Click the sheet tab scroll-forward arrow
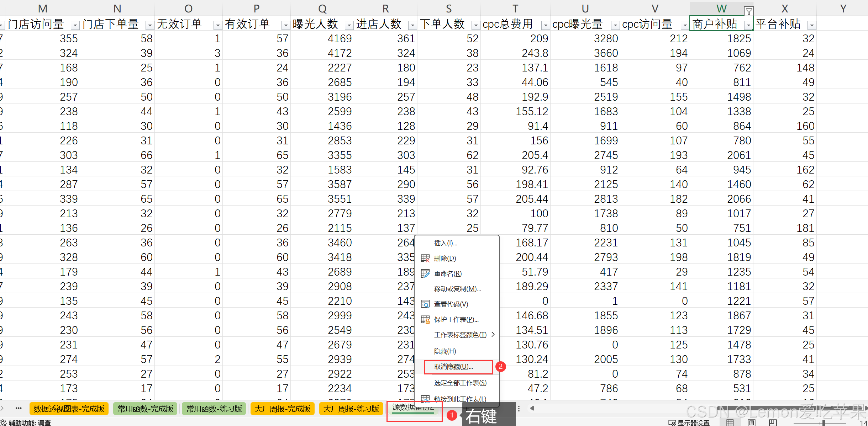The height and width of the screenshot is (426, 868). [x=2, y=408]
